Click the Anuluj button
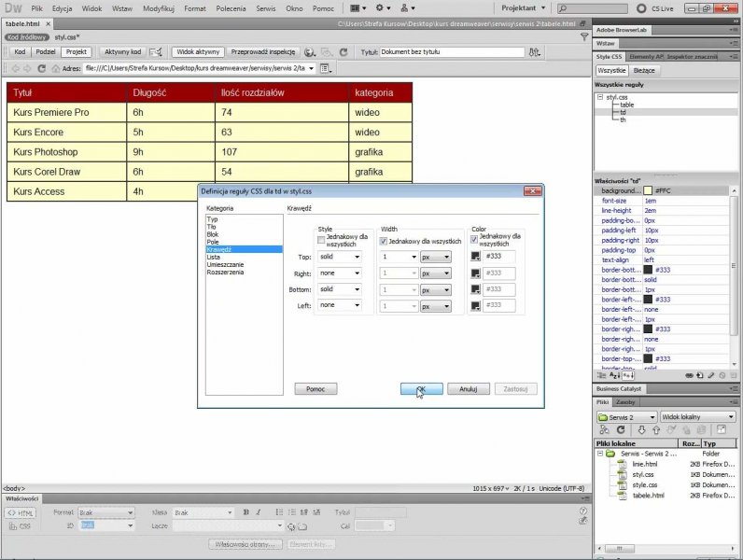 click(x=468, y=388)
